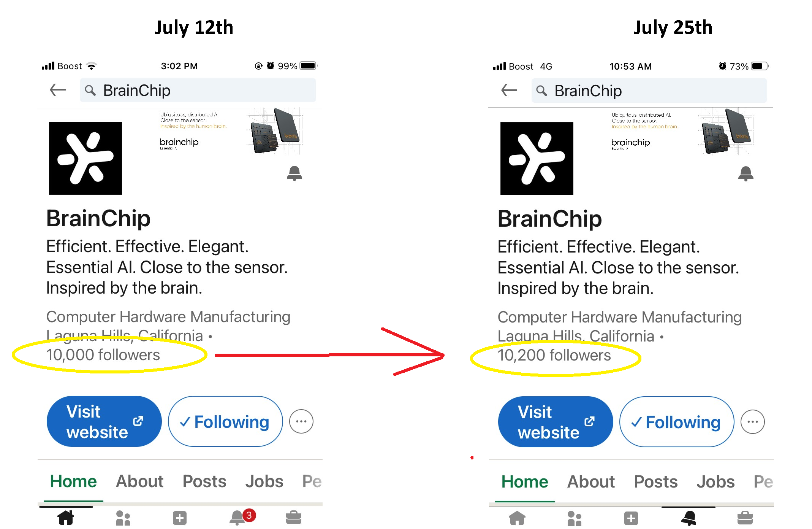
Task: Click Visit website button on left profile
Action: [104, 421]
